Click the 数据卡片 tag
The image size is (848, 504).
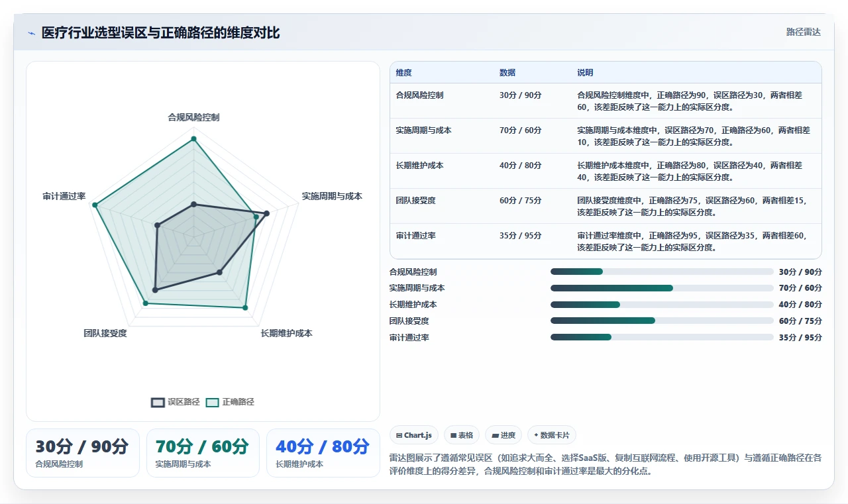click(552, 435)
